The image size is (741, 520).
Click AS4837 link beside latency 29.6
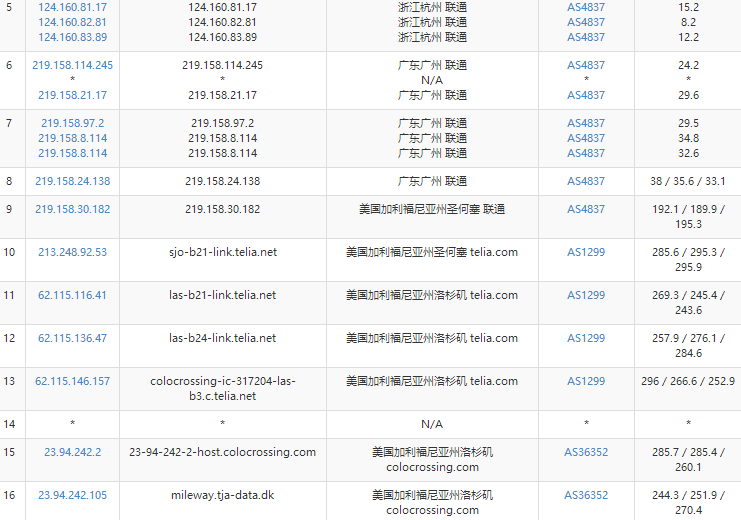tap(586, 95)
